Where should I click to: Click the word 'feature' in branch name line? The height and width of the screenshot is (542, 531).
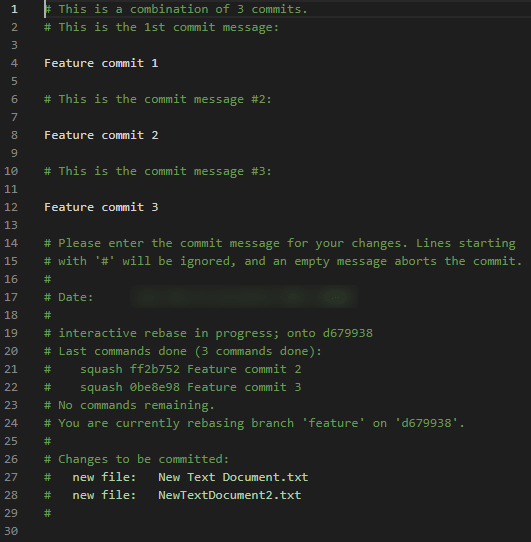tap(333, 423)
